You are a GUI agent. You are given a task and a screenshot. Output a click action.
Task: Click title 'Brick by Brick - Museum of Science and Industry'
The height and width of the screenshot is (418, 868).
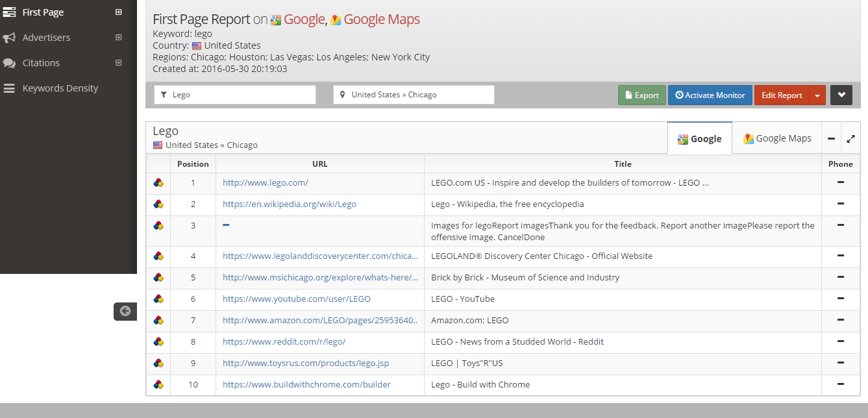[525, 277]
